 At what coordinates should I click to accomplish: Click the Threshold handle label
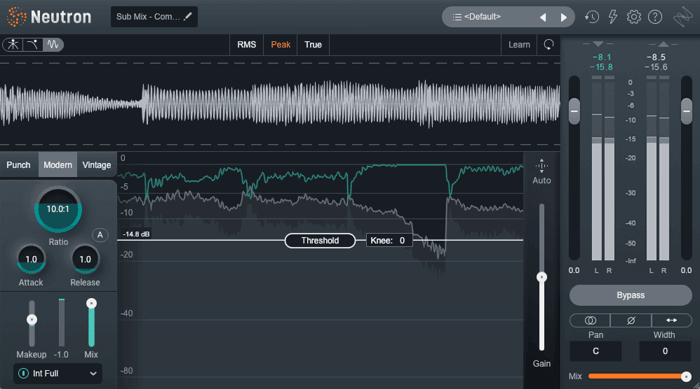pos(320,241)
